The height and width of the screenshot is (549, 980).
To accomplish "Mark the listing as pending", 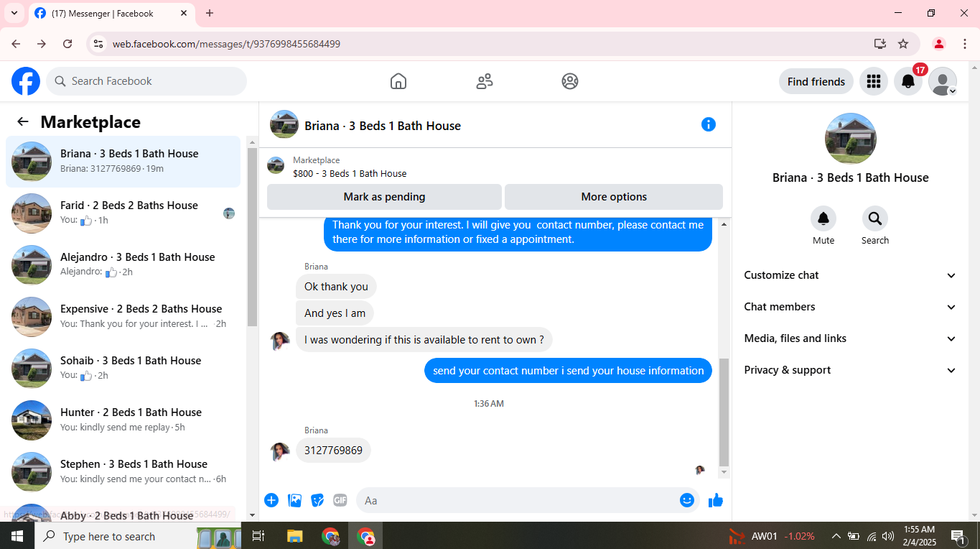I will click(x=384, y=197).
